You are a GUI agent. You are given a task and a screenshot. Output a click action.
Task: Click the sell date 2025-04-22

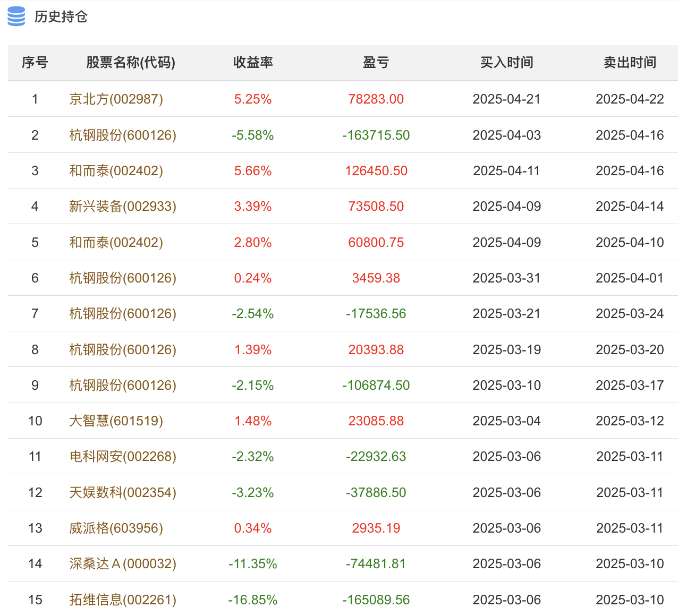[630, 99]
